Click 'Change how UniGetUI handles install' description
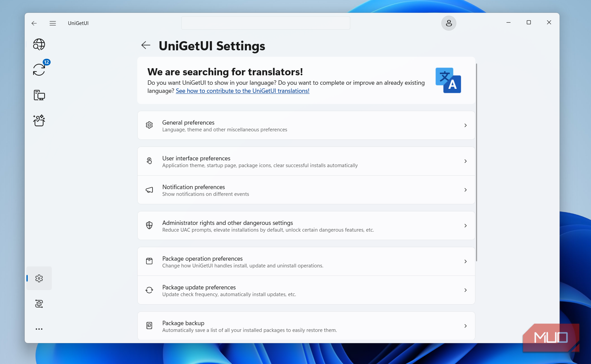Screen dimensions: 591x364 [243, 266]
